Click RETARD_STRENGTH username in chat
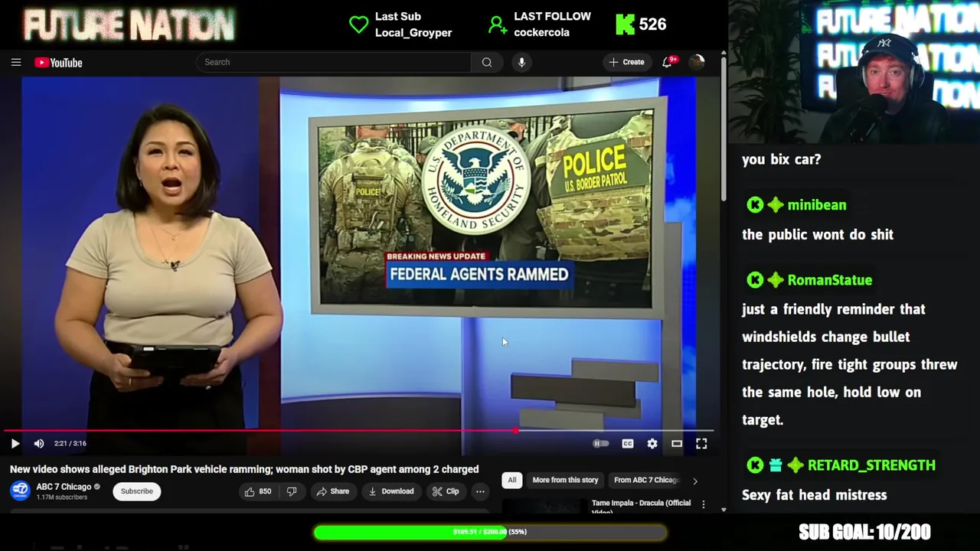 point(871,465)
